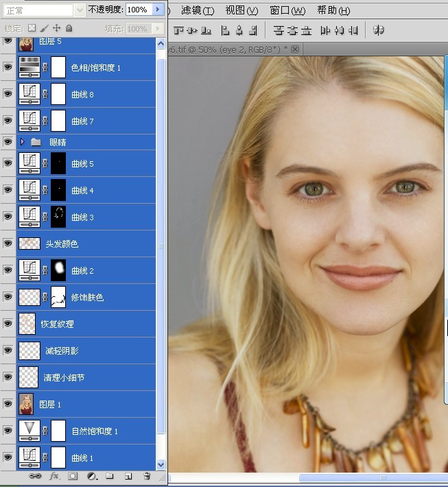Add a layer mask with bottom button
The width and height of the screenshot is (448, 487).
click(x=73, y=476)
